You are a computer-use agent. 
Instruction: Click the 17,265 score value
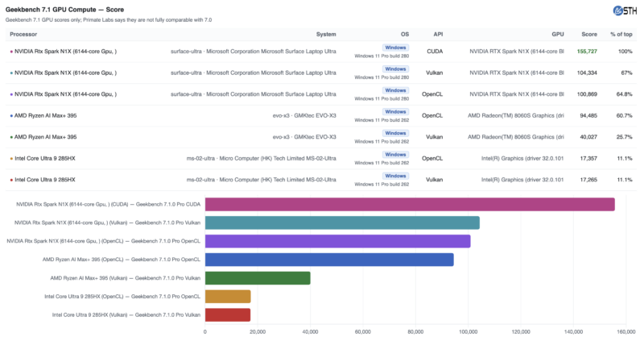[x=588, y=180]
